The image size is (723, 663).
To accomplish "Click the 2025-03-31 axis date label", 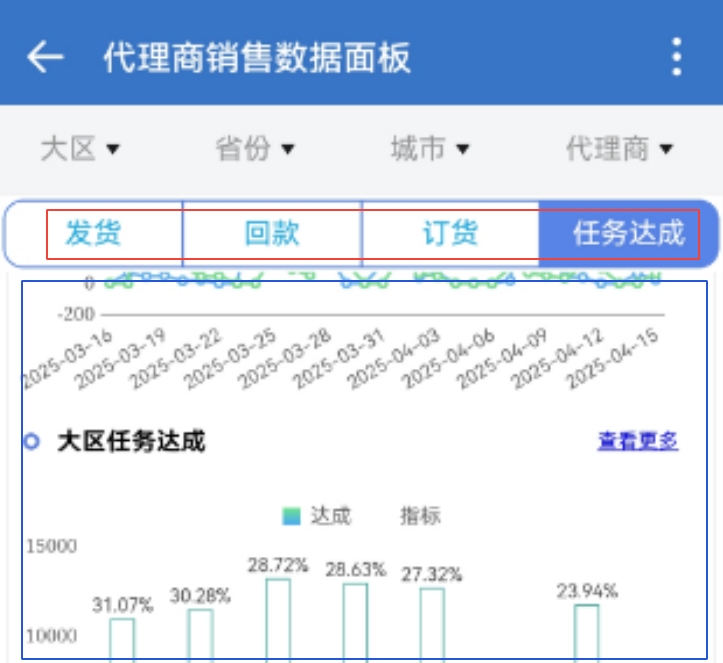I will coord(339,360).
